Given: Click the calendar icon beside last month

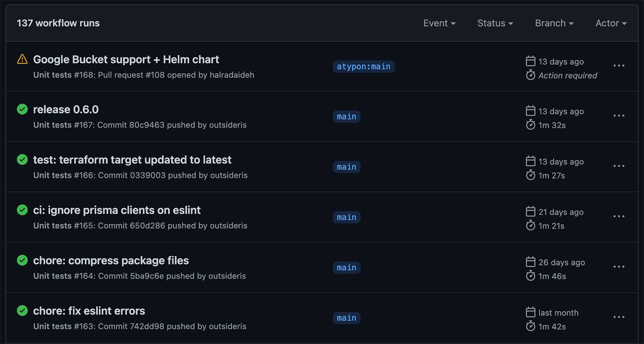Looking at the screenshot, I should pyautogui.click(x=531, y=313).
